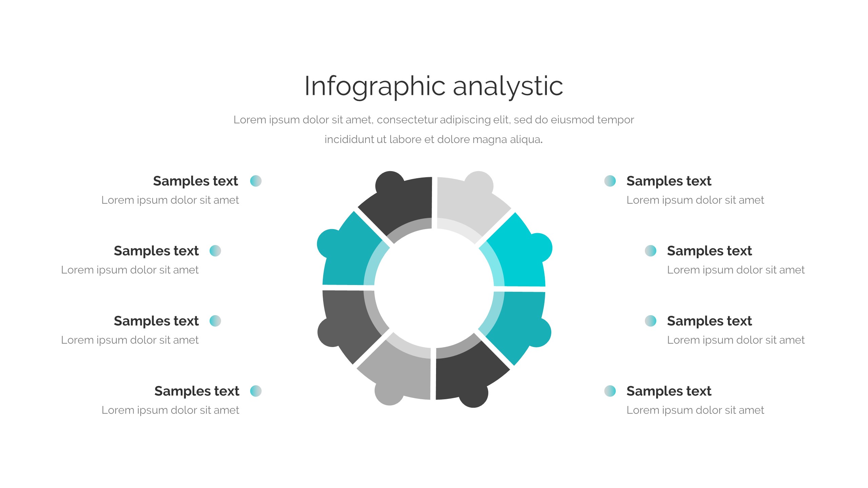Screen dimensions: 868x488
Task: Select the gradient bullet beside the top-right Samples text
Action: 610,181
